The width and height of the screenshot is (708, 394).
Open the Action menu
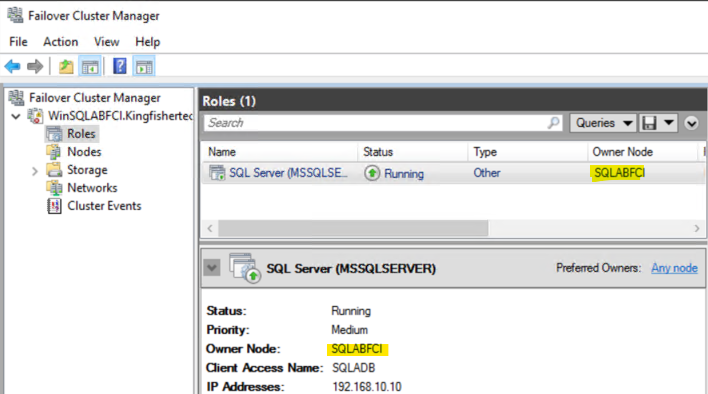pos(61,42)
